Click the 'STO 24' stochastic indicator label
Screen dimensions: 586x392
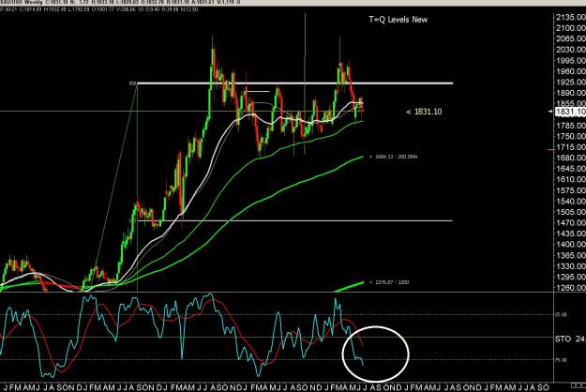pyautogui.click(x=570, y=339)
